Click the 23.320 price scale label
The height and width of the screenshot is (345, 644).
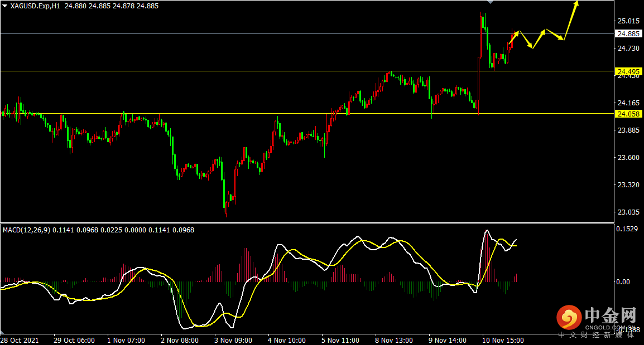click(628, 185)
